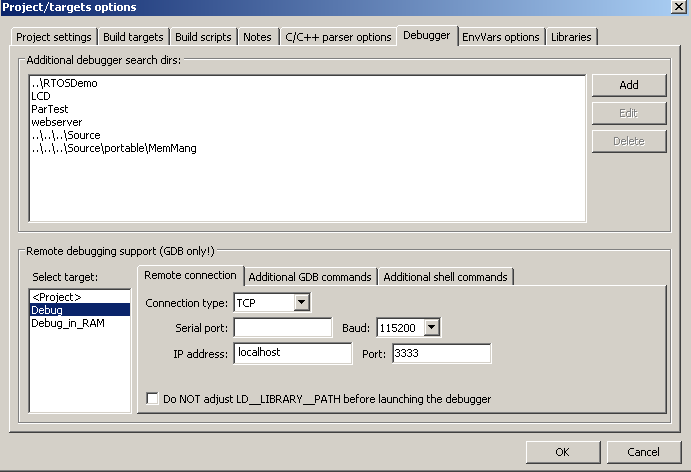This screenshot has height=472, width=691.
Task: Click the Add search dir button
Action: pyautogui.click(x=628, y=85)
